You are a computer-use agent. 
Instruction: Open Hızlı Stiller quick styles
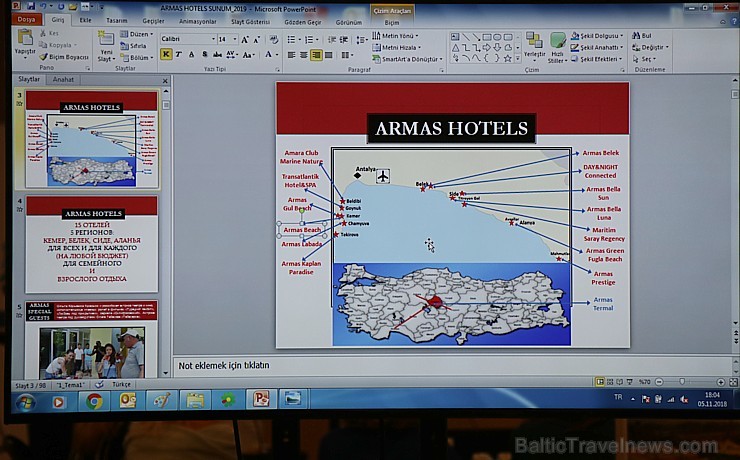click(x=557, y=47)
